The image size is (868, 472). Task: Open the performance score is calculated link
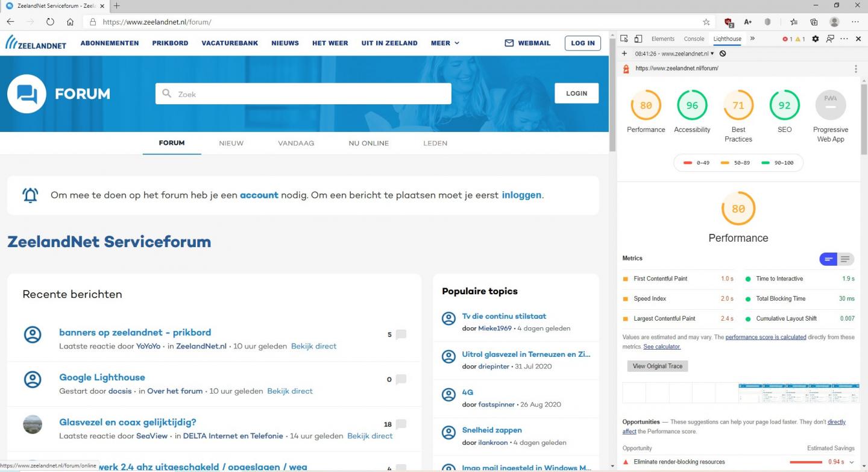[766, 337]
